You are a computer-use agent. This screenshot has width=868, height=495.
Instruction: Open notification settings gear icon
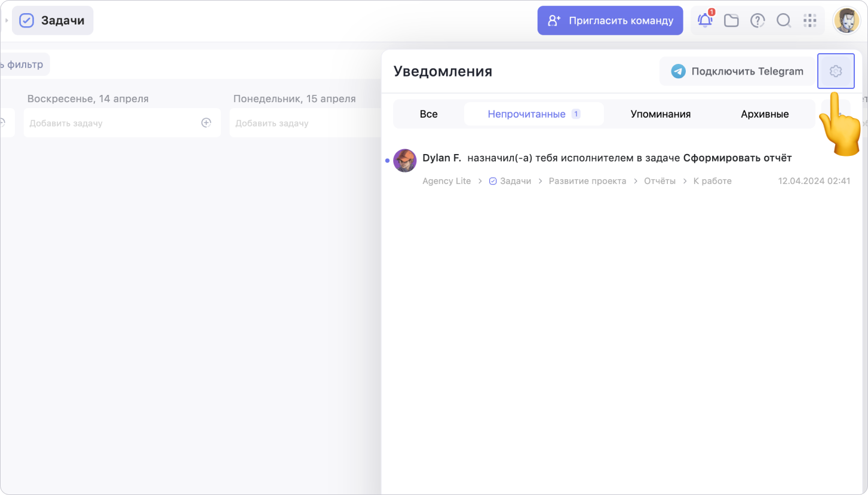point(835,72)
